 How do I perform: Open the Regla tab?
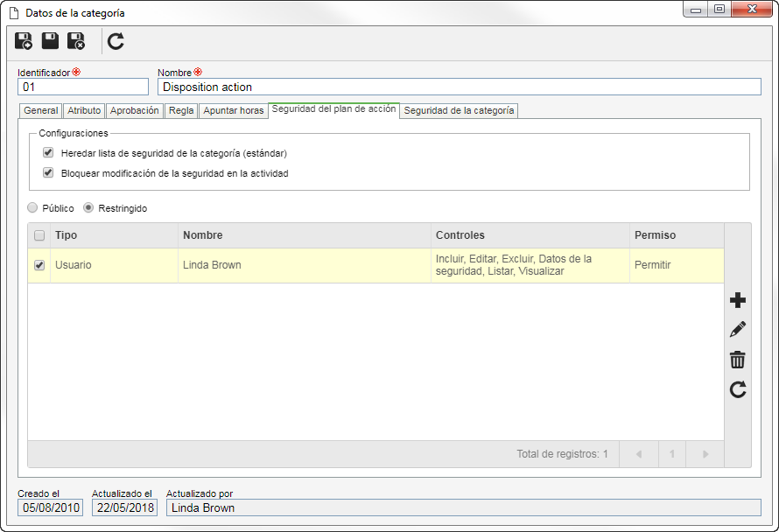181,110
